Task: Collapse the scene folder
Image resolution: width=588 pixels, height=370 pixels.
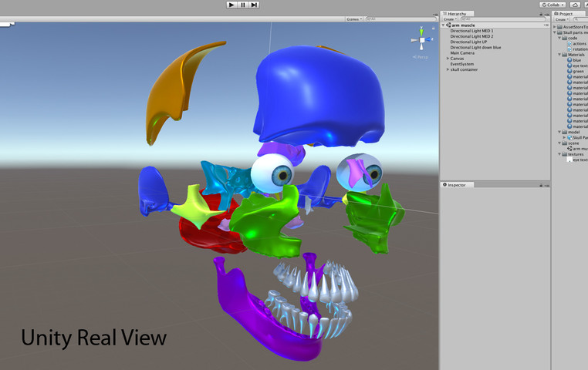Action: pyautogui.click(x=559, y=143)
